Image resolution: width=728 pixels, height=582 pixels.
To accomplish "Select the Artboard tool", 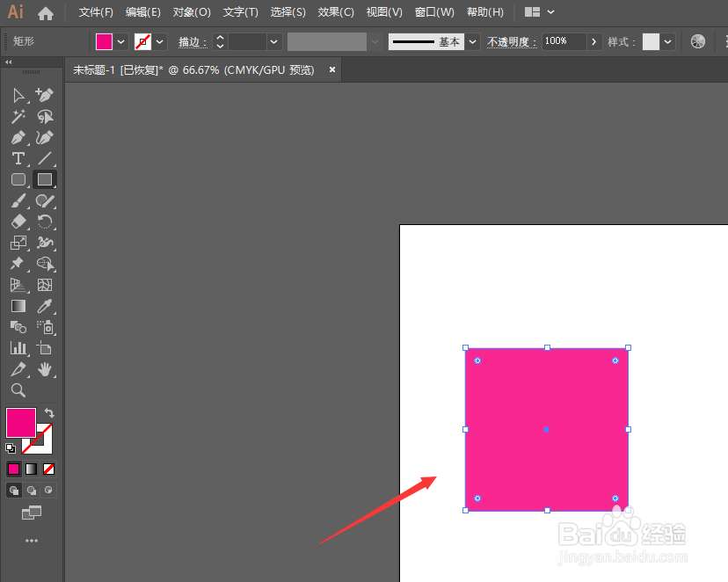I will (x=45, y=348).
